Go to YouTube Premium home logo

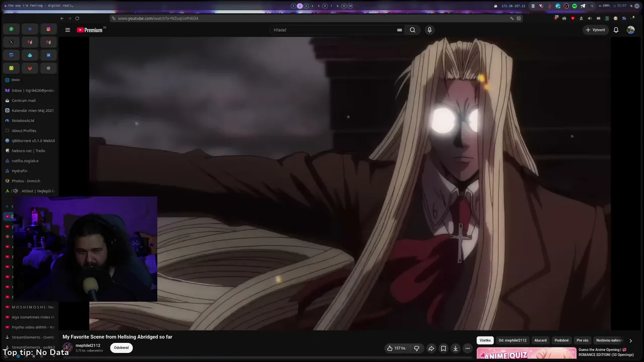pyautogui.click(x=90, y=30)
